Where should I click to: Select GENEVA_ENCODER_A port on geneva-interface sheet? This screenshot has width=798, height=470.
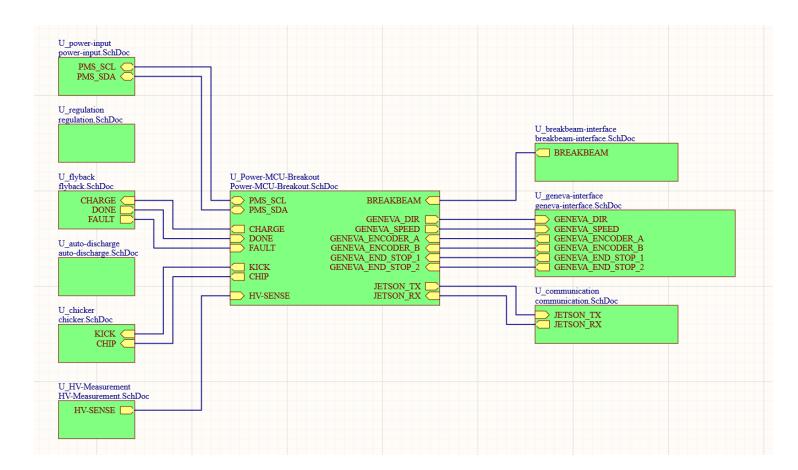tap(543, 239)
